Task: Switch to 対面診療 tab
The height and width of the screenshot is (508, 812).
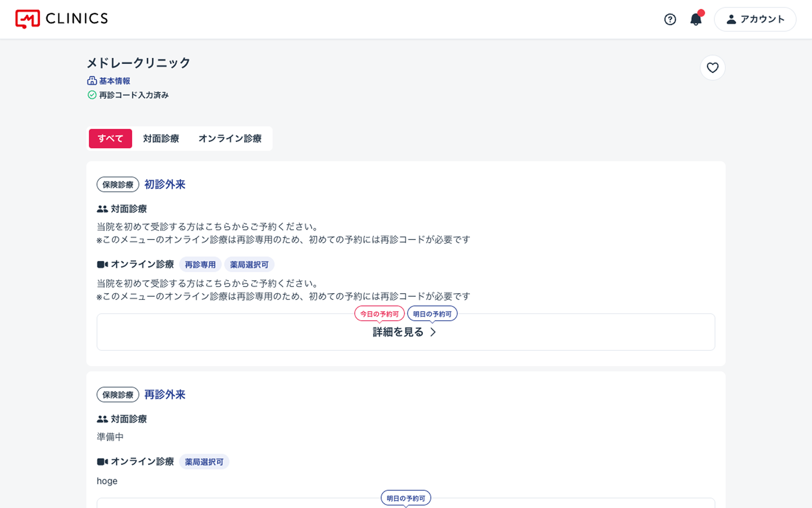Action: point(161,138)
